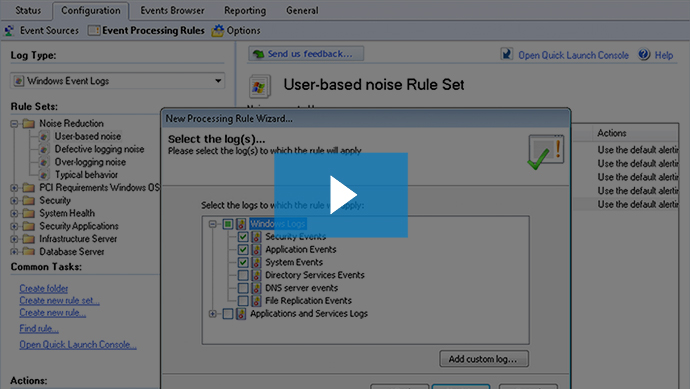Viewport: 690px width, 389px height.
Task: Check Directory Services Events checkbox
Action: click(243, 275)
